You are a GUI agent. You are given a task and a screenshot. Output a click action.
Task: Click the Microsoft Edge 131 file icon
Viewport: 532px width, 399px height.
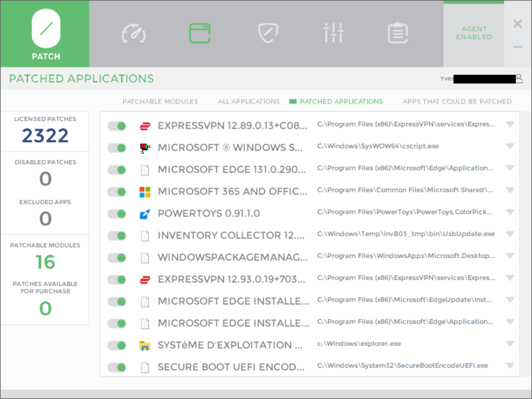145,170
